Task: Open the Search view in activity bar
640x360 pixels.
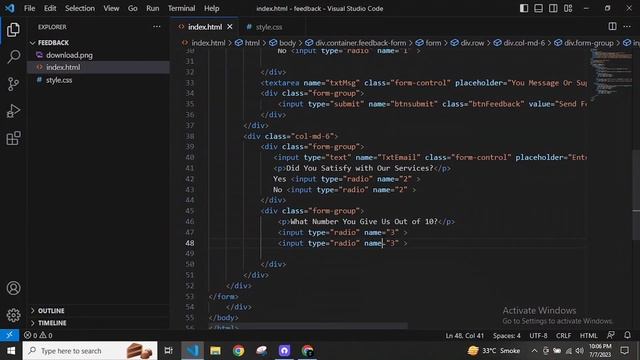Action: pyautogui.click(x=13, y=57)
